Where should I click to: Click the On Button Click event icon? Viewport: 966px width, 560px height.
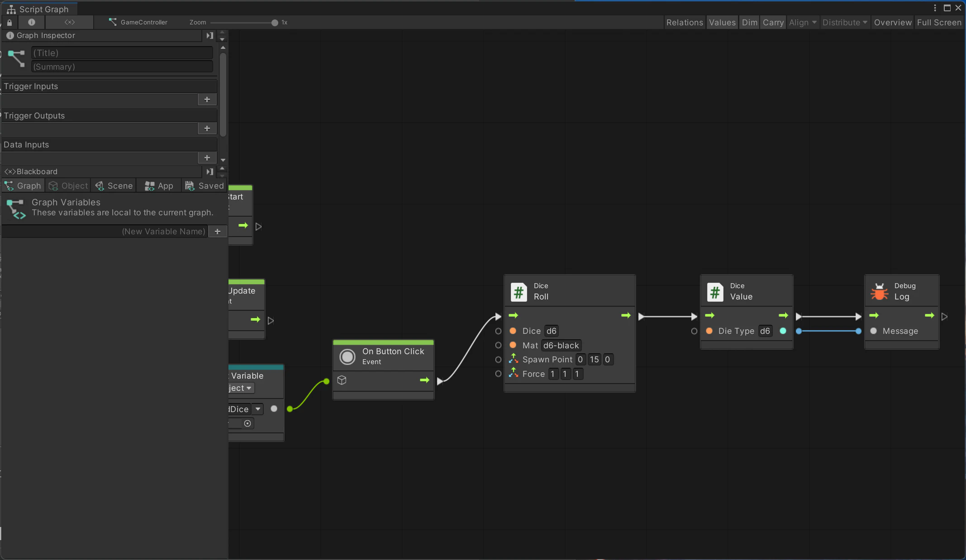(347, 357)
